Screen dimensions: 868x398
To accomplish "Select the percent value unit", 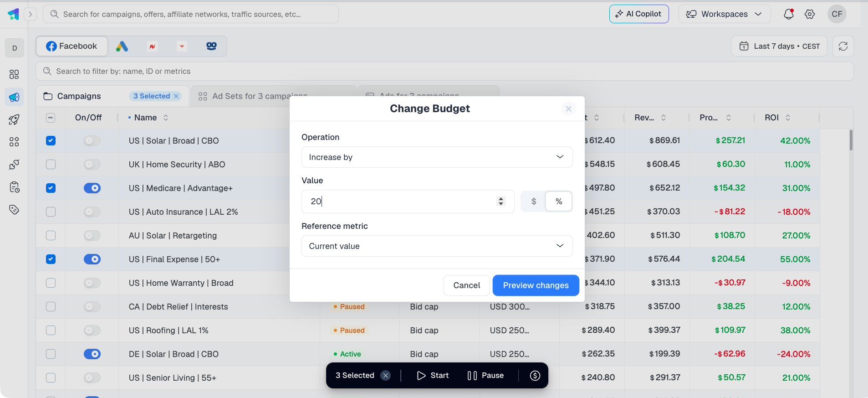I will click(x=559, y=202).
